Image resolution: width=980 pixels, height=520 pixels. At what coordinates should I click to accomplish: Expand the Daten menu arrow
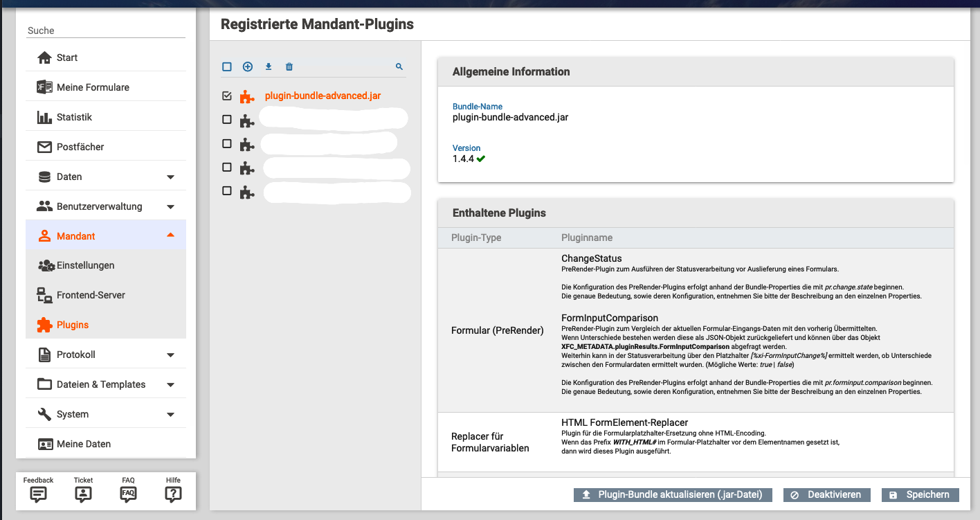click(x=171, y=177)
